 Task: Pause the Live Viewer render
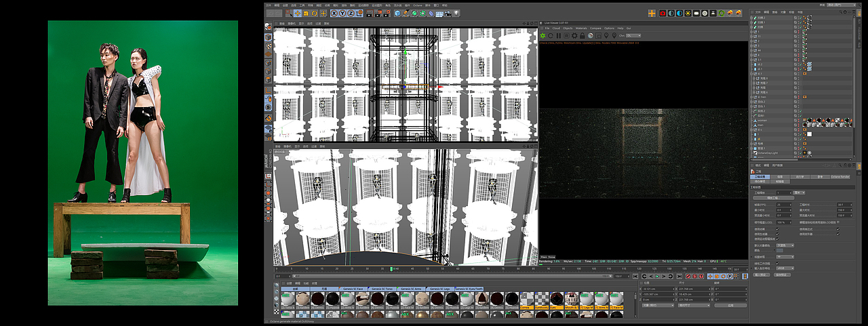pos(559,35)
